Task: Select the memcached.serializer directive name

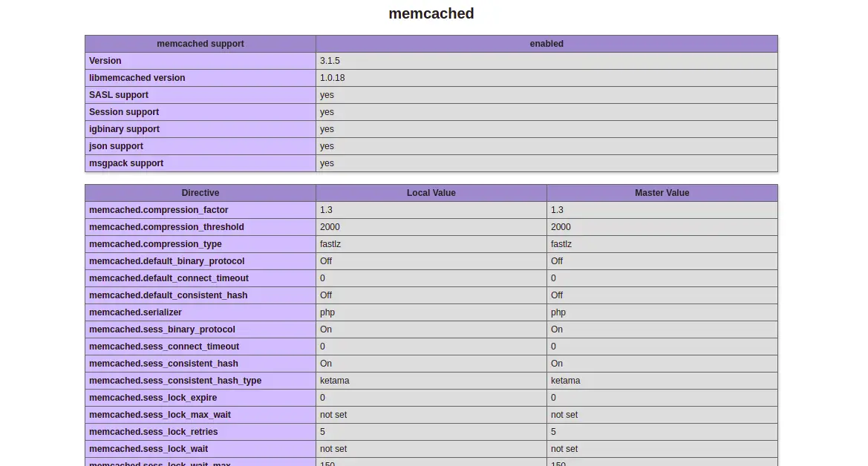Action: tap(135, 312)
